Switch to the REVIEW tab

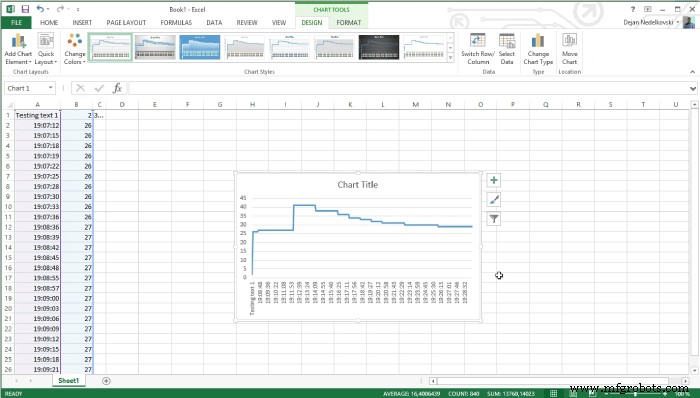pos(247,22)
